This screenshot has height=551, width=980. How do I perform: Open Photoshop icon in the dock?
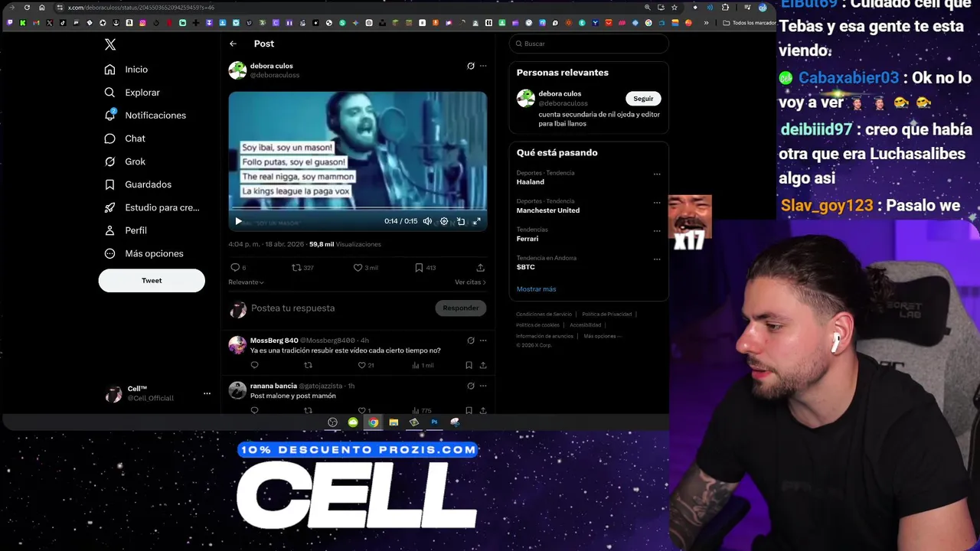434,422
